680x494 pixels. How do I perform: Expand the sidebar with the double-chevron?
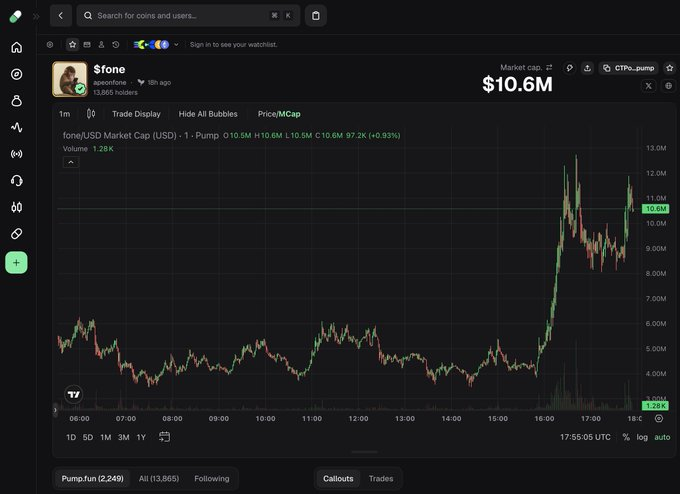pyautogui.click(x=36, y=16)
